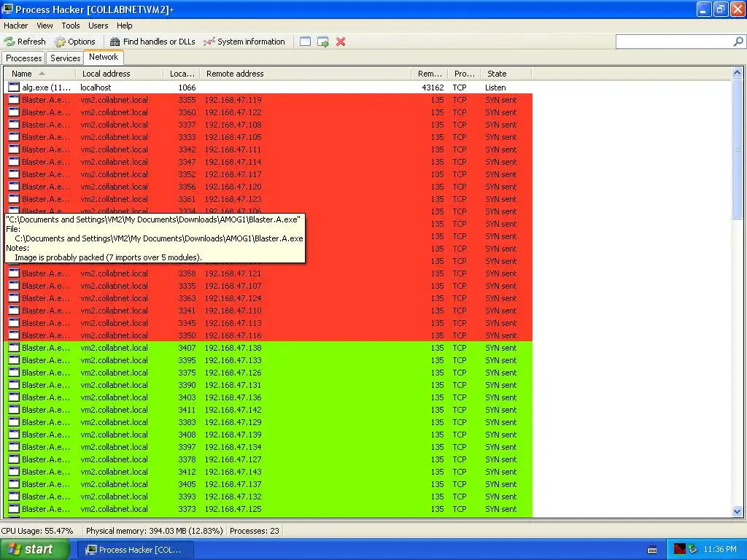
Task: Click Blaster icon on row 192.168.47.110
Action: (x=14, y=310)
